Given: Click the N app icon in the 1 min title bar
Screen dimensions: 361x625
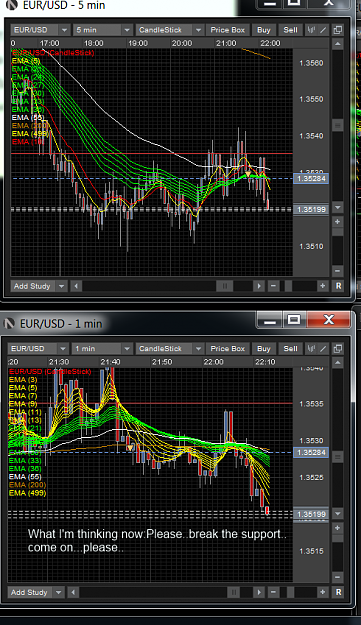Looking at the screenshot, I should pos(9,324).
